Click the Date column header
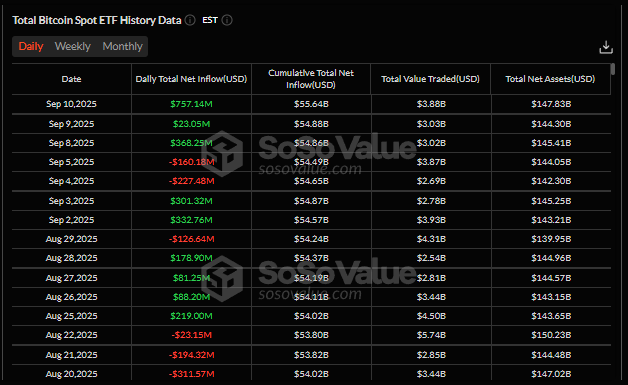The image size is (628, 385). (71, 79)
